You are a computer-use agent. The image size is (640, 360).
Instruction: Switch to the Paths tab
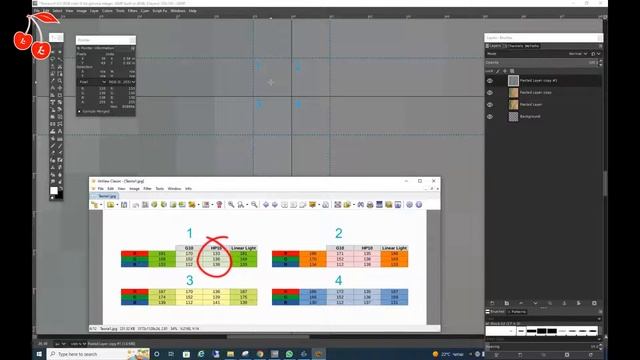tap(531, 46)
